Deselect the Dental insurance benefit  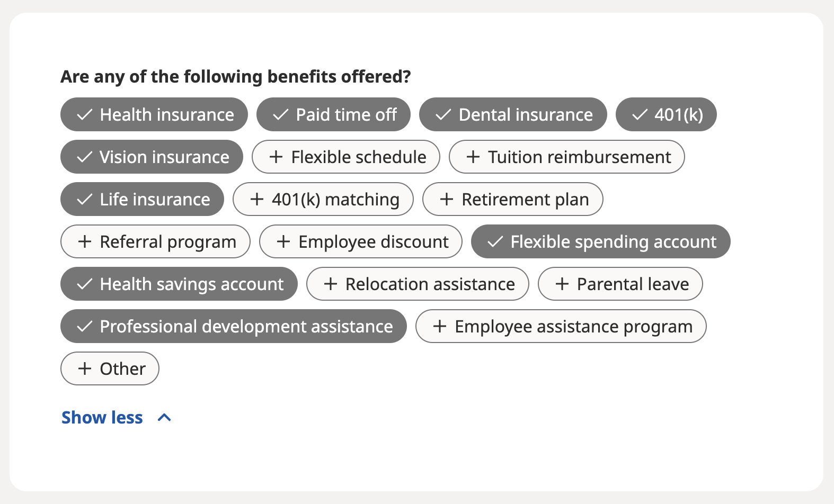[512, 114]
